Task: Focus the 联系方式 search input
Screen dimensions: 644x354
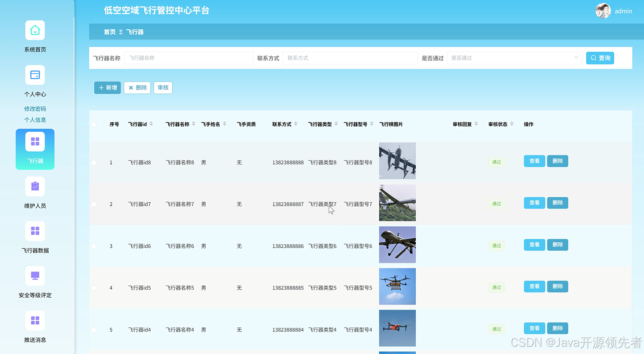Action: (x=350, y=58)
